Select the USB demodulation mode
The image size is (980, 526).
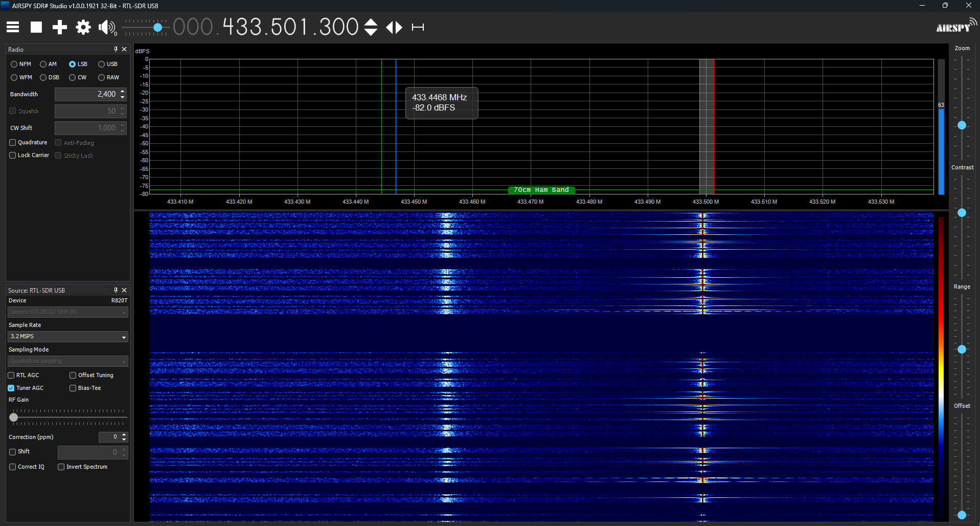[x=102, y=64]
